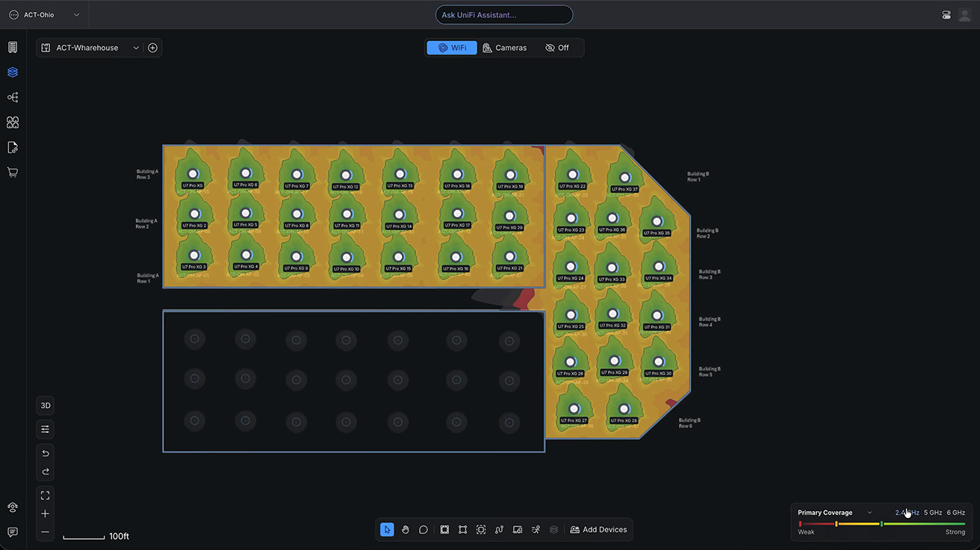Click the orange coverage slider handle
Screen dimensions: 980x550
836,524
